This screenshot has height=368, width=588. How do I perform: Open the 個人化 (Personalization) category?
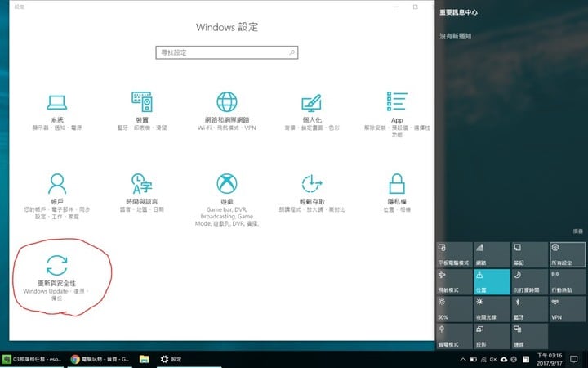coord(312,112)
